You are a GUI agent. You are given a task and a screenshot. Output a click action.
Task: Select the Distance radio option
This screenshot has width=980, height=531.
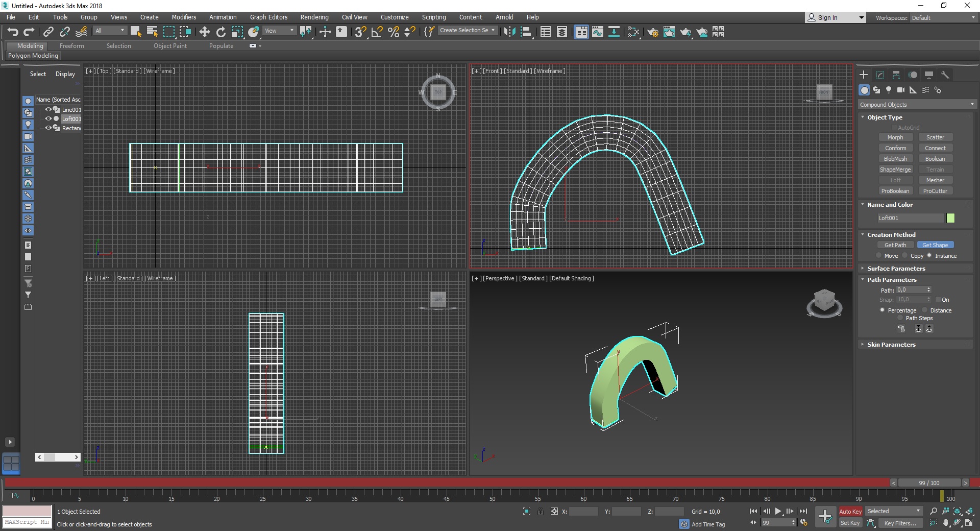pos(924,310)
